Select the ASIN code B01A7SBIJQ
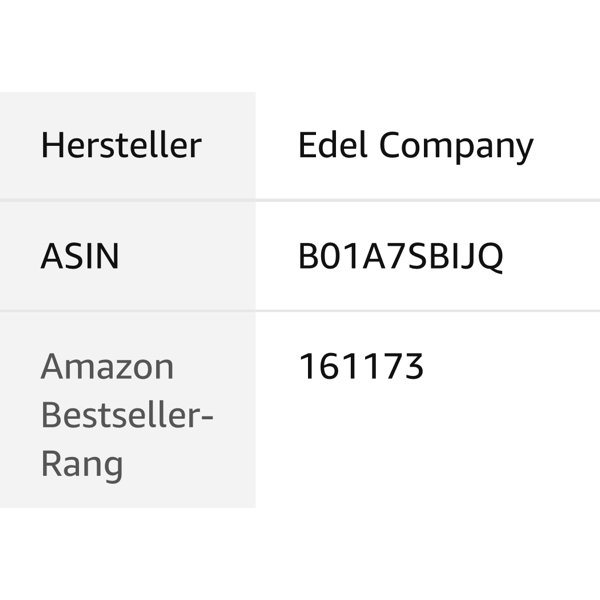The image size is (600, 600). point(400,257)
